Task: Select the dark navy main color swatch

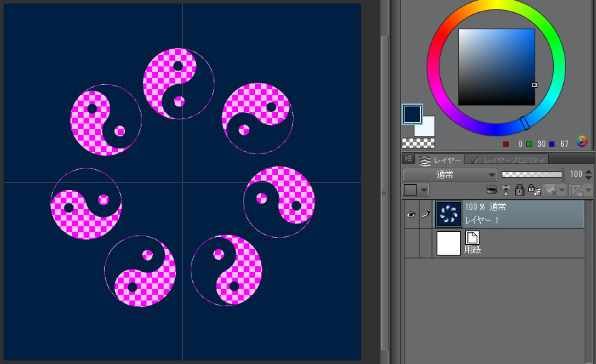Action: click(412, 114)
